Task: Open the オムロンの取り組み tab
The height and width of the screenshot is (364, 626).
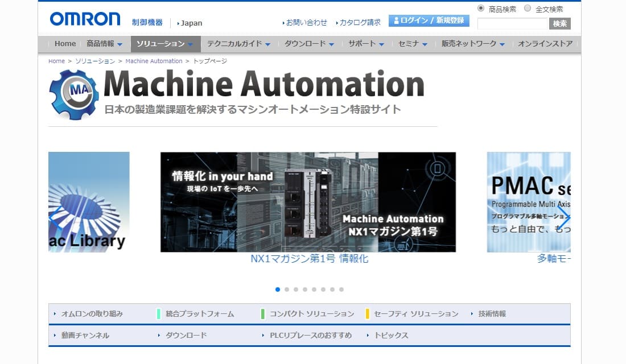Action: pos(92,314)
